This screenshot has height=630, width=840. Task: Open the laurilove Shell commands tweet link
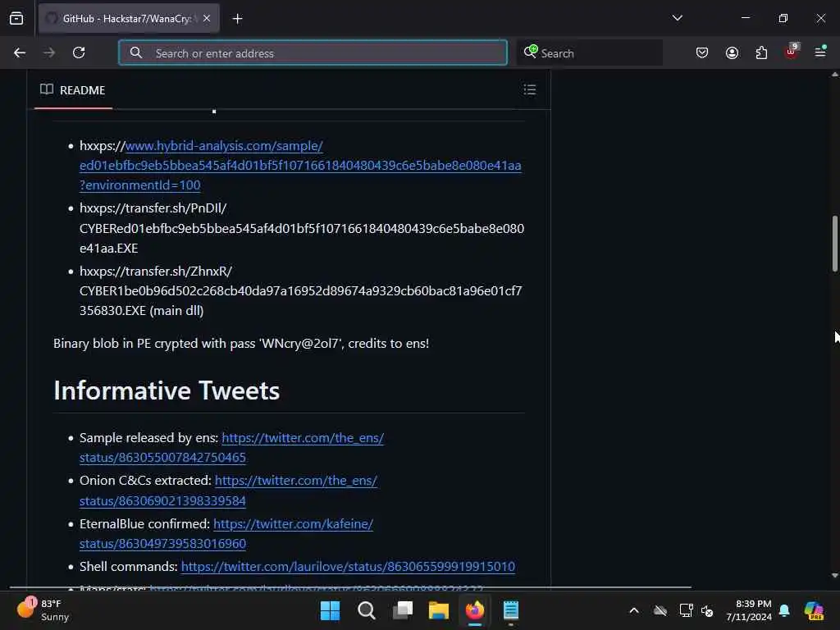(x=348, y=566)
